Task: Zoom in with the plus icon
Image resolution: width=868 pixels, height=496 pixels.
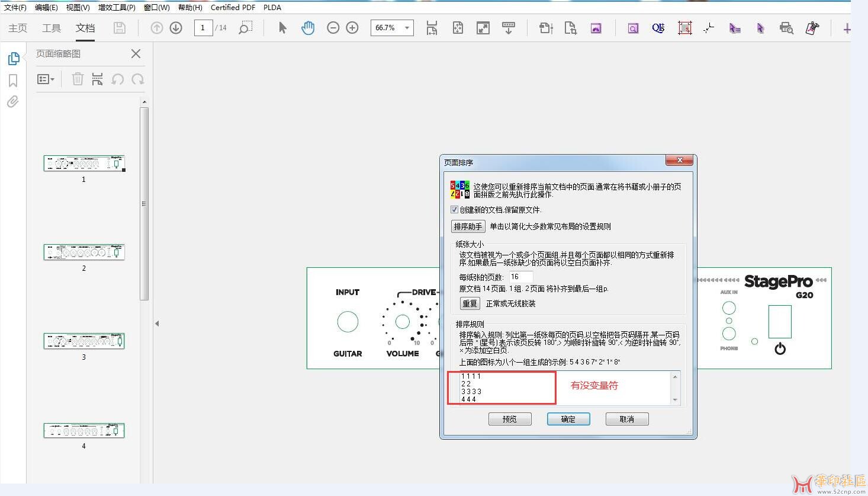Action: click(352, 28)
